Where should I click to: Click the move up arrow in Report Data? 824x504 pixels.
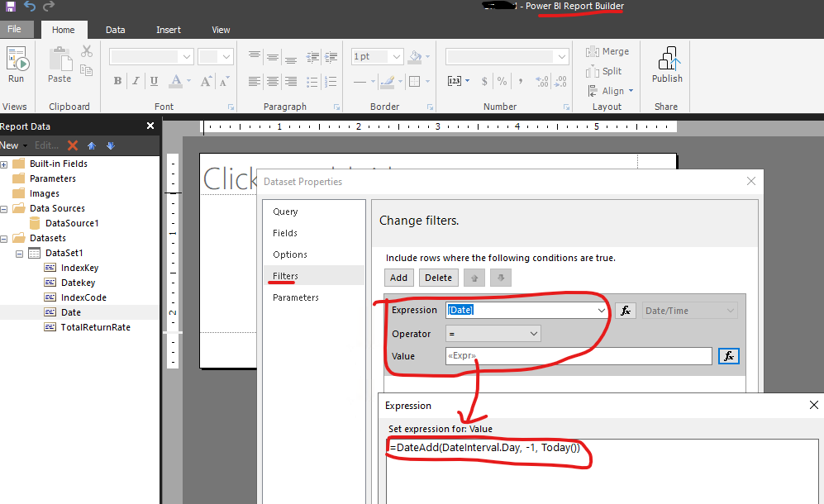click(92, 145)
